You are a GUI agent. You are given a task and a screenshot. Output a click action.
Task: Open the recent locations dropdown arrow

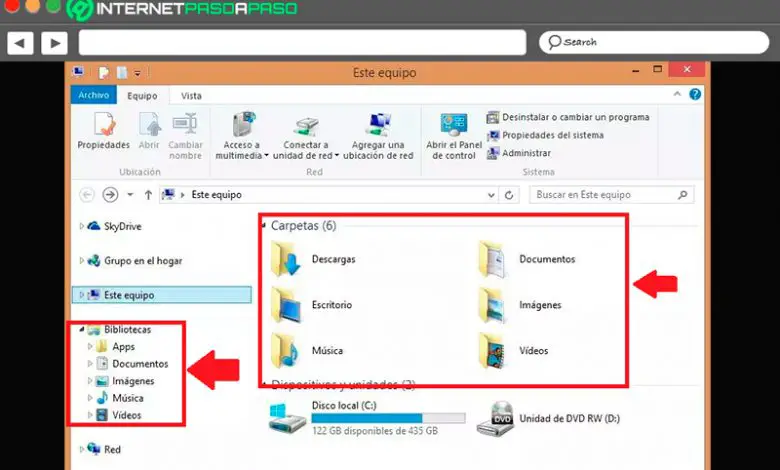click(130, 195)
